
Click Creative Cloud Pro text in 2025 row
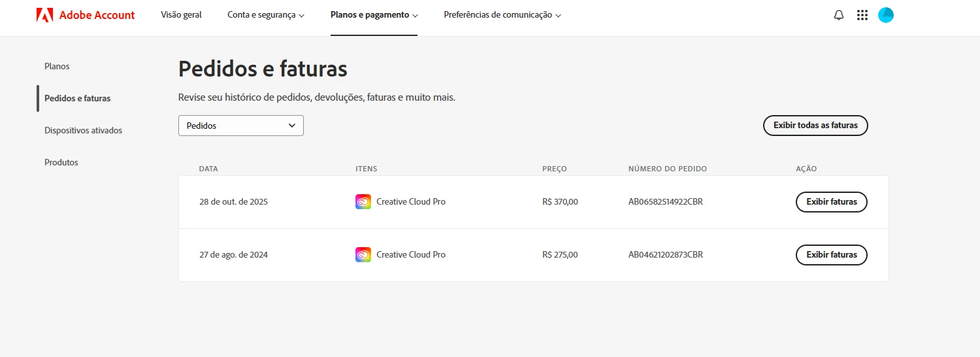click(411, 202)
